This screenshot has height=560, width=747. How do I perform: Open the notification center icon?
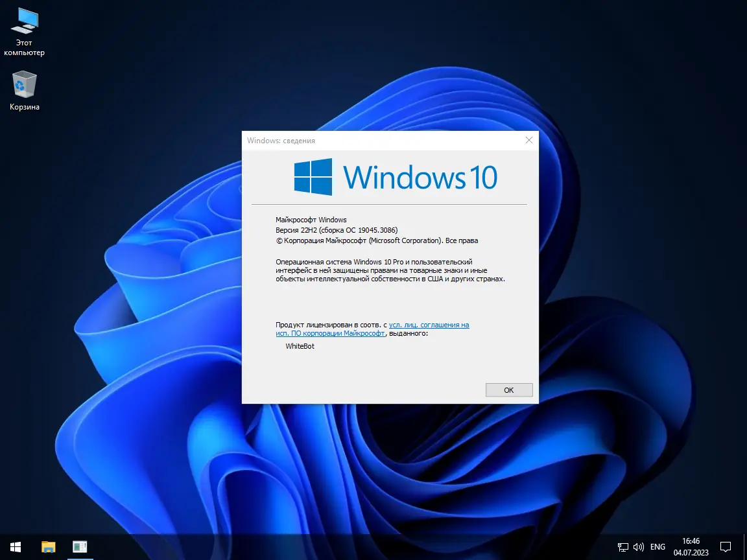pyautogui.click(x=725, y=546)
